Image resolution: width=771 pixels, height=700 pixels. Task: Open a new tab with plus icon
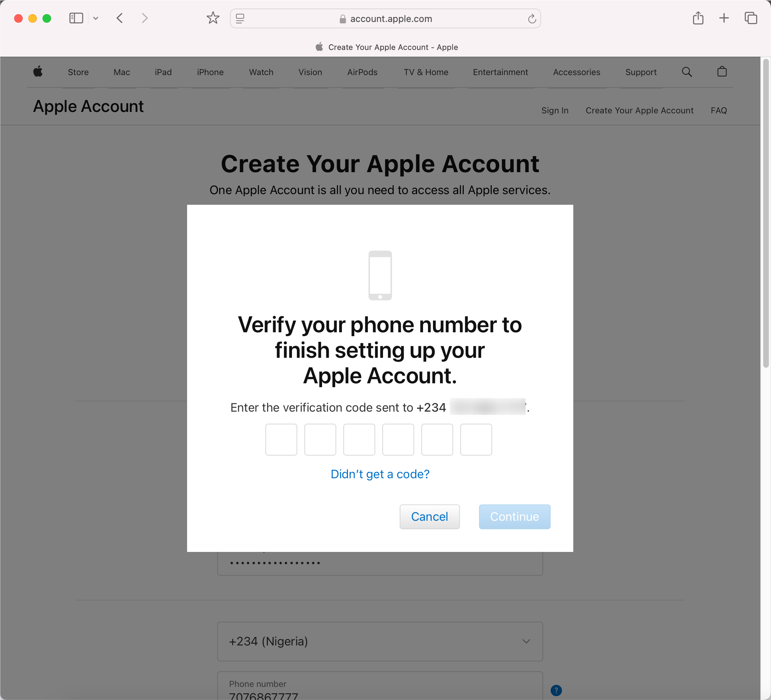(724, 18)
